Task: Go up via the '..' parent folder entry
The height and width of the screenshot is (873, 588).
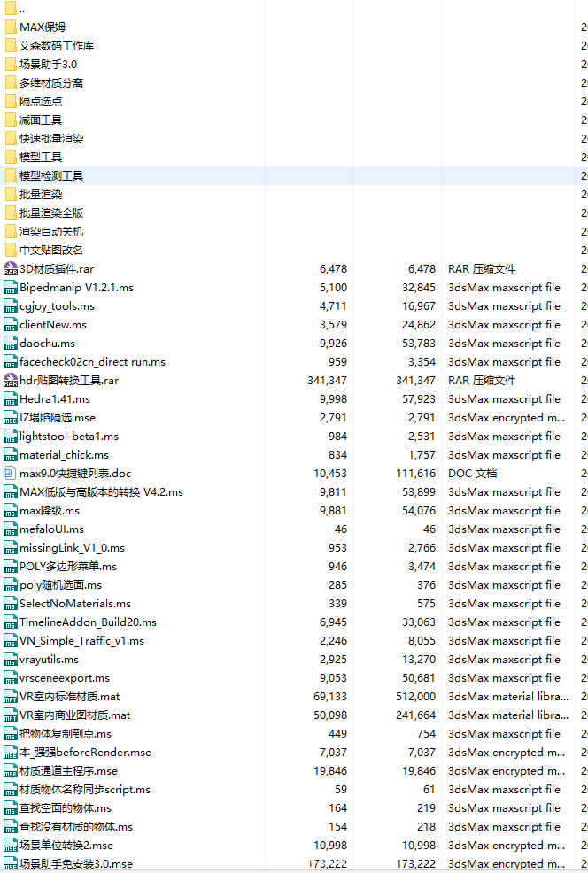Action: click(x=22, y=9)
